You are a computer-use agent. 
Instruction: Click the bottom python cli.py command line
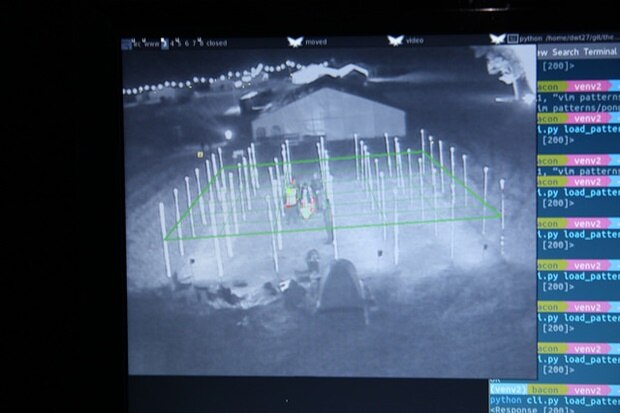555,400
